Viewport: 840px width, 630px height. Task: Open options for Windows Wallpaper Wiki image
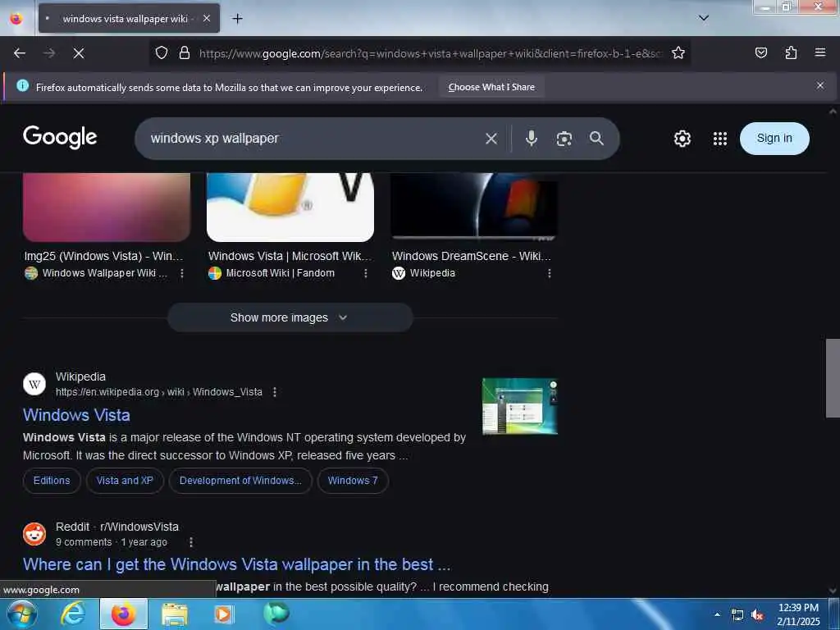tap(182, 273)
